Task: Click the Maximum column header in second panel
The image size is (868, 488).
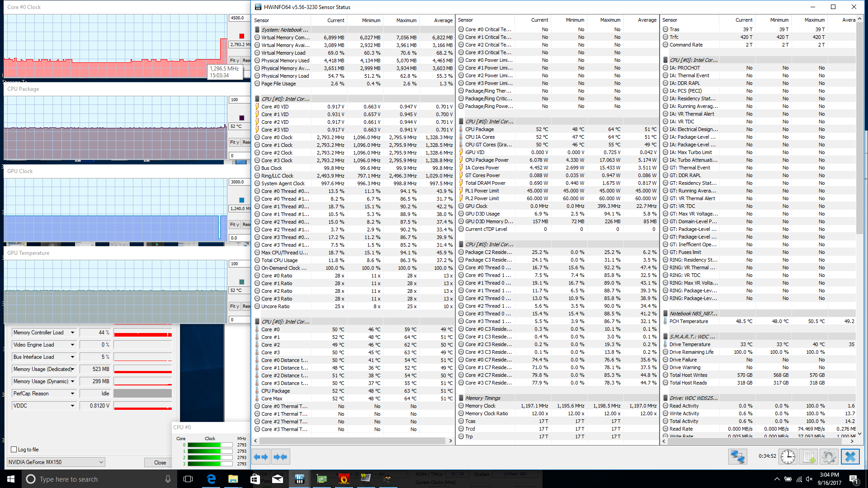Action: point(605,20)
